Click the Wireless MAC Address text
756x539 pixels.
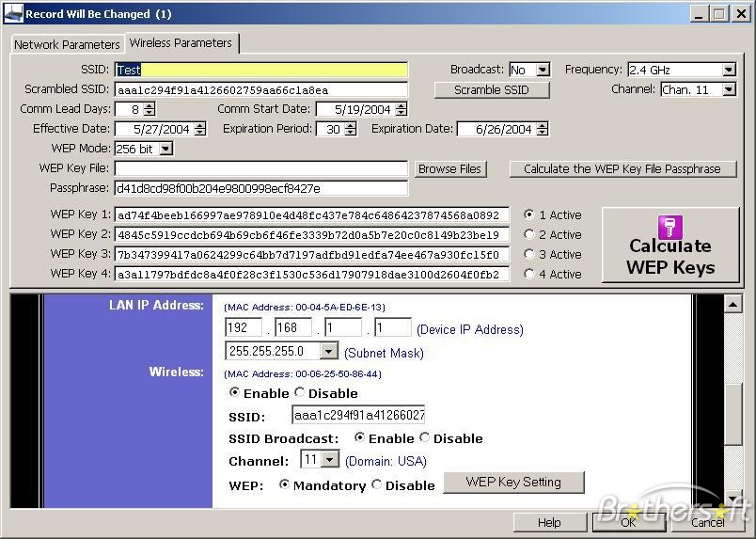point(302,374)
